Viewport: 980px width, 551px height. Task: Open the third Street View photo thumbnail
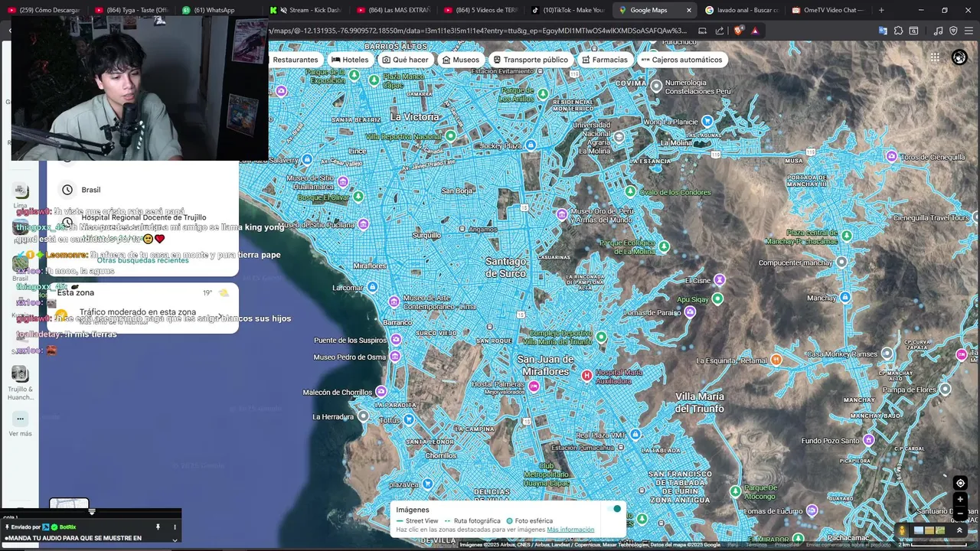[x=939, y=530]
